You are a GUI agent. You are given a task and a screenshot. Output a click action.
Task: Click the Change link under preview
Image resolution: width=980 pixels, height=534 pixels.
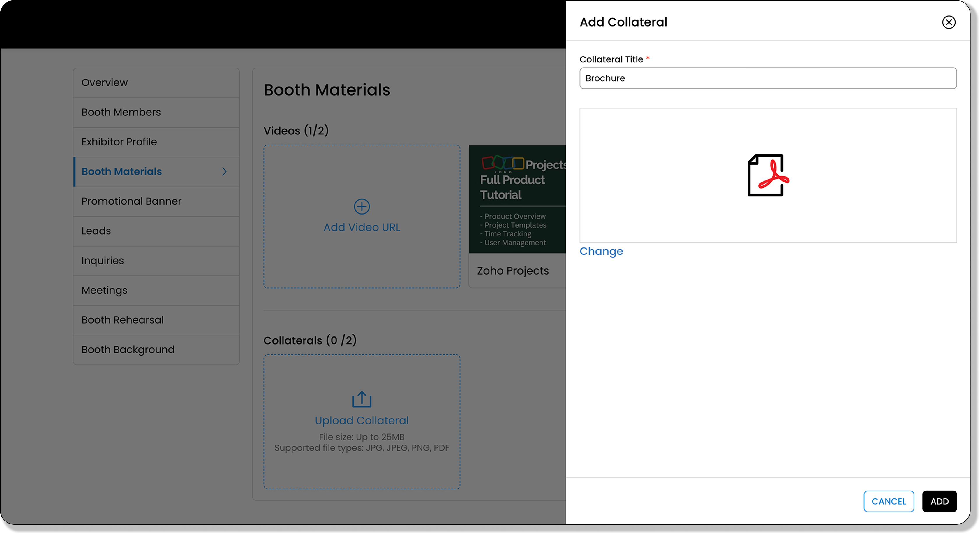coord(601,251)
